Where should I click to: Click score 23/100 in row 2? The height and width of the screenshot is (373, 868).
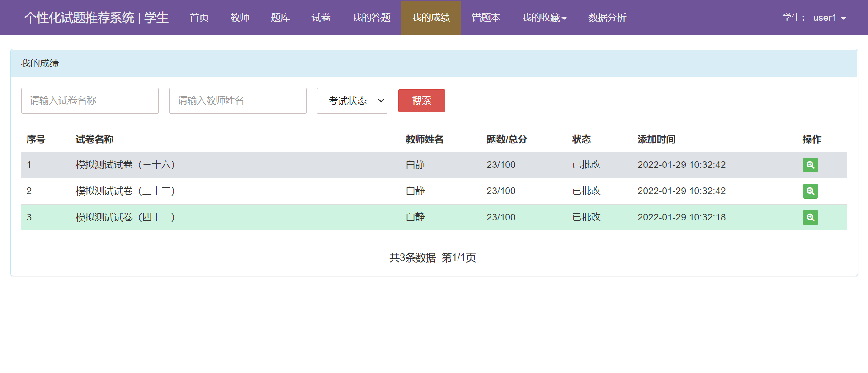[x=501, y=191]
